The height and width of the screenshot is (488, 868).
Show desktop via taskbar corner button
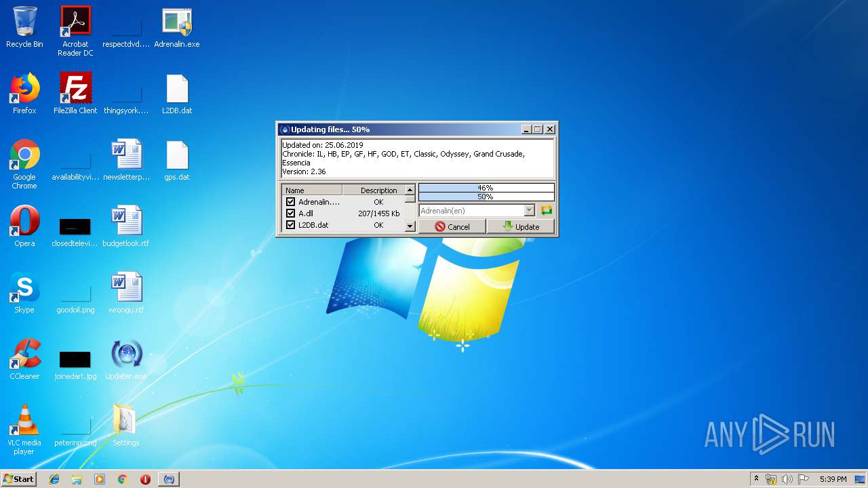click(x=860, y=479)
